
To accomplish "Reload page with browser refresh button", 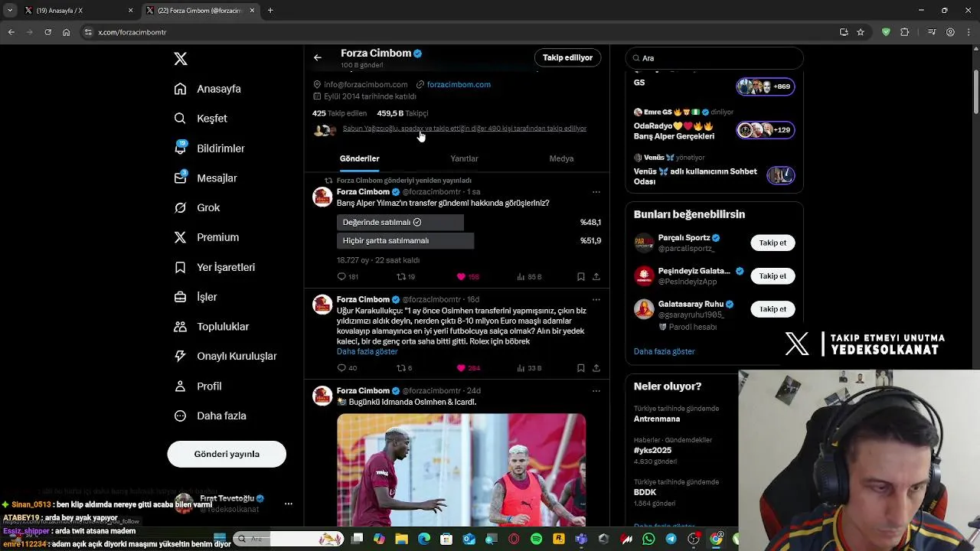I will pos(47,32).
